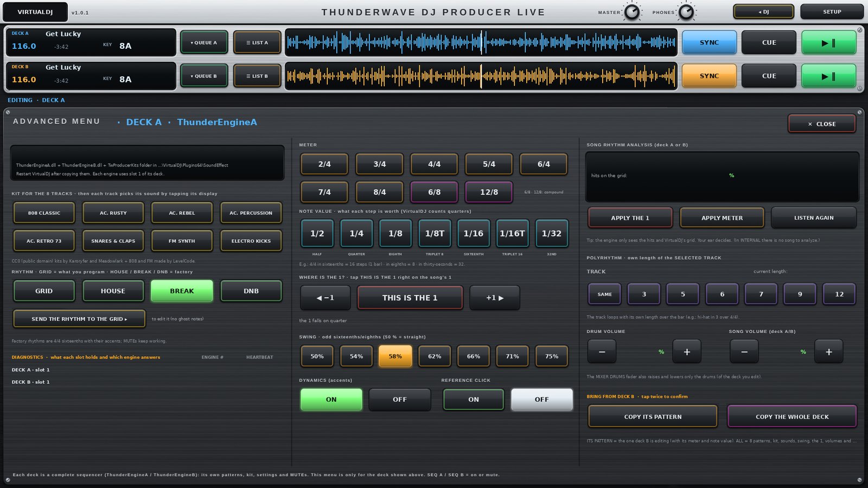Turn dynamics accents OFF

click(400, 400)
